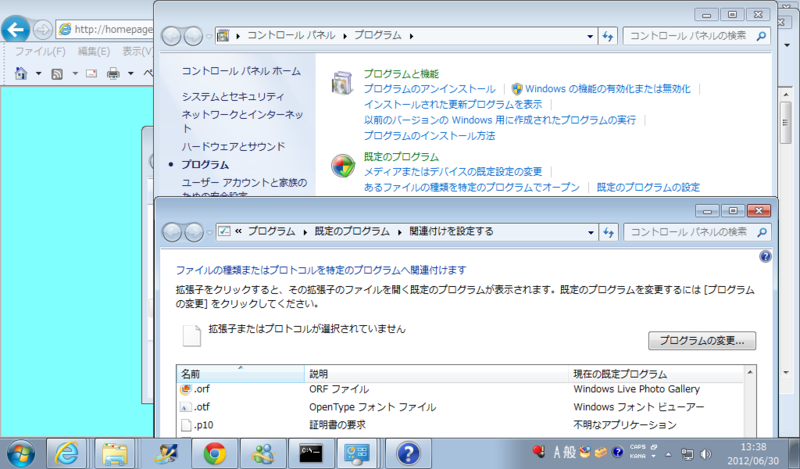Click Default Programs icon
Image resolution: width=800 pixels, height=469 pixels.
(x=343, y=166)
